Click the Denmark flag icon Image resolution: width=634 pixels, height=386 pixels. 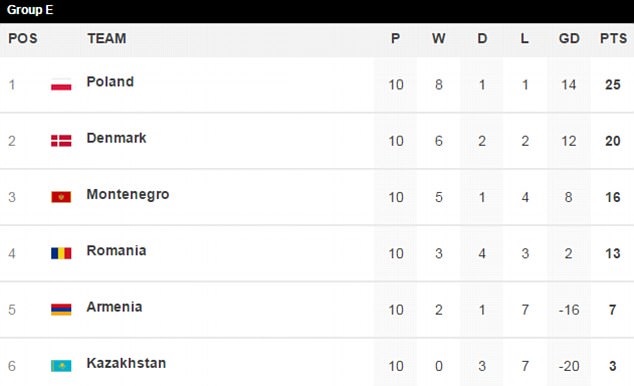coord(61,141)
